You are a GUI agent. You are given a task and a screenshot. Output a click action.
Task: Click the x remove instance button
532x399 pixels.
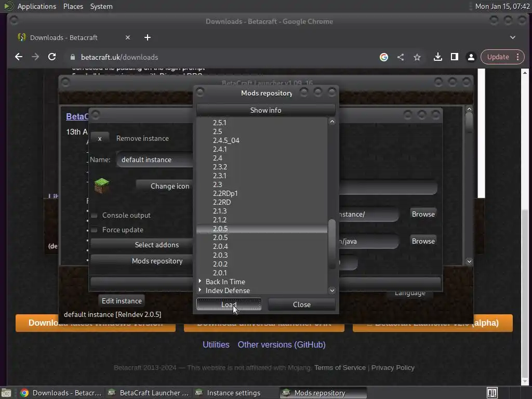100,138
